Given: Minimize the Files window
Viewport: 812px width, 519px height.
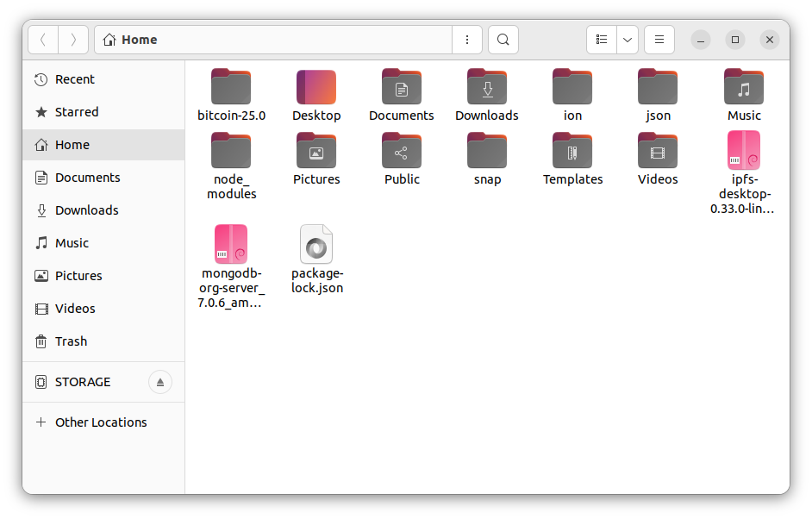Looking at the screenshot, I should (x=701, y=40).
